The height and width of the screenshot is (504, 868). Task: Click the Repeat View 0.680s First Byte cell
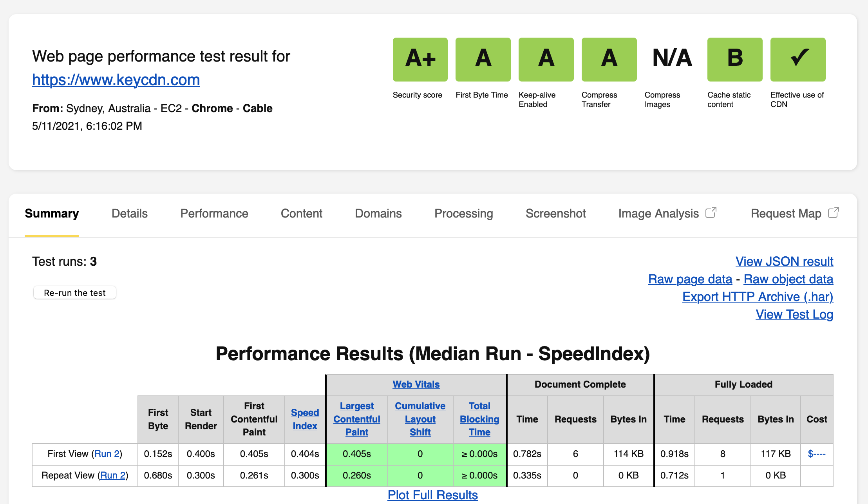click(x=158, y=475)
